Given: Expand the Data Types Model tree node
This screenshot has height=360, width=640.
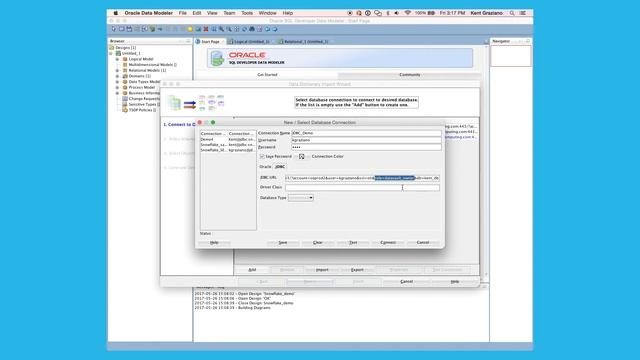Looking at the screenshot, I should click(118, 82).
